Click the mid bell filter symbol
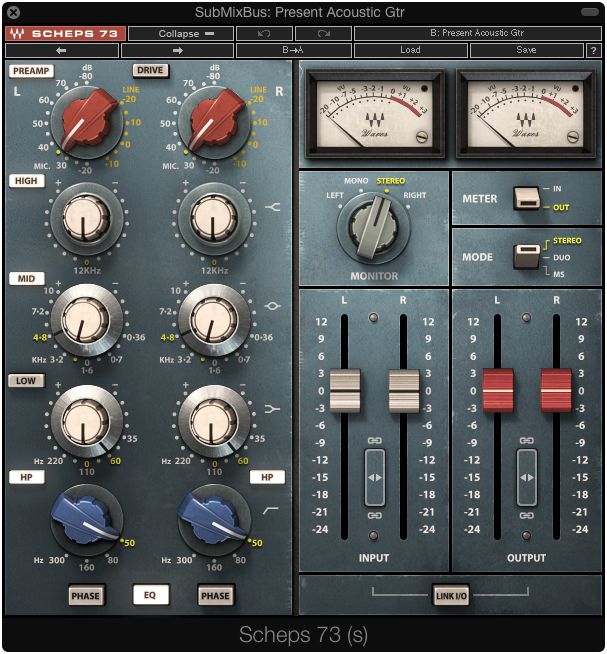607x654 pixels. point(272,307)
